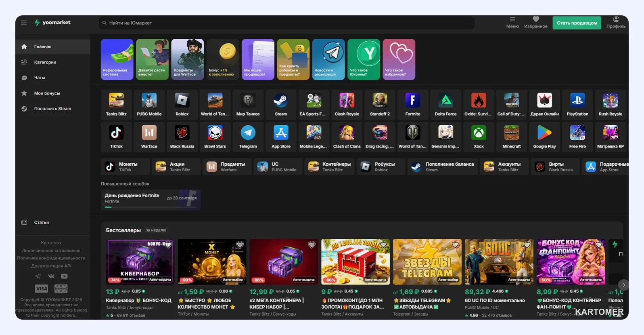Show next bestsellers with the arrow
Image resolution: width=644 pixels, height=335 pixels.
tap(623, 285)
